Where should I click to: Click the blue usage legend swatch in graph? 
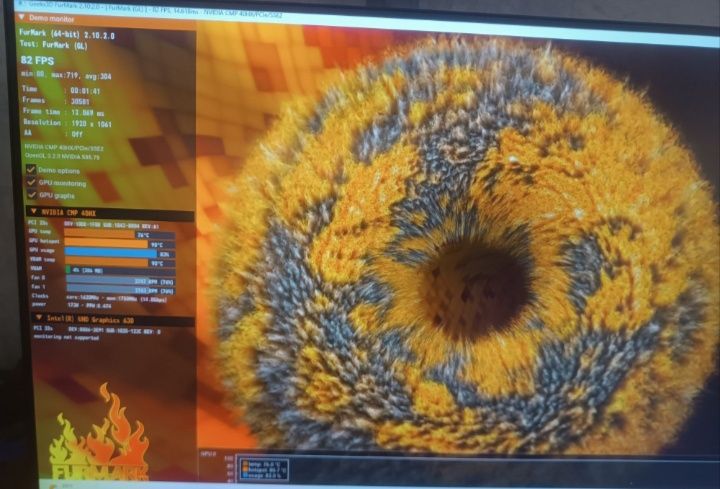tap(245, 476)
